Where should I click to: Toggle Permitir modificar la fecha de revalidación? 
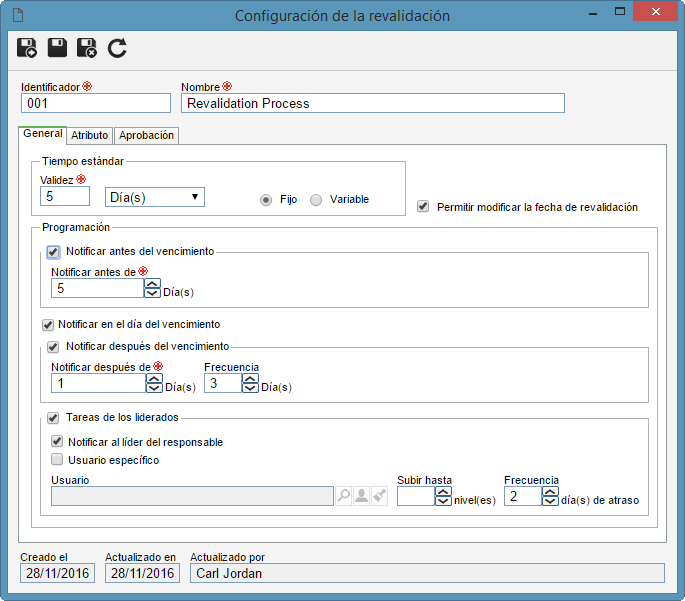point(423,206)
